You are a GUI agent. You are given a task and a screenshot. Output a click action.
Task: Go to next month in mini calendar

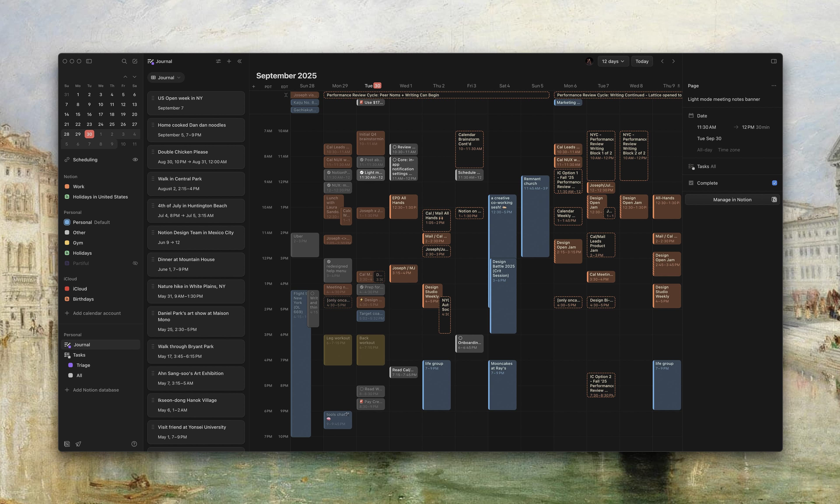click(x=135, y=77)
